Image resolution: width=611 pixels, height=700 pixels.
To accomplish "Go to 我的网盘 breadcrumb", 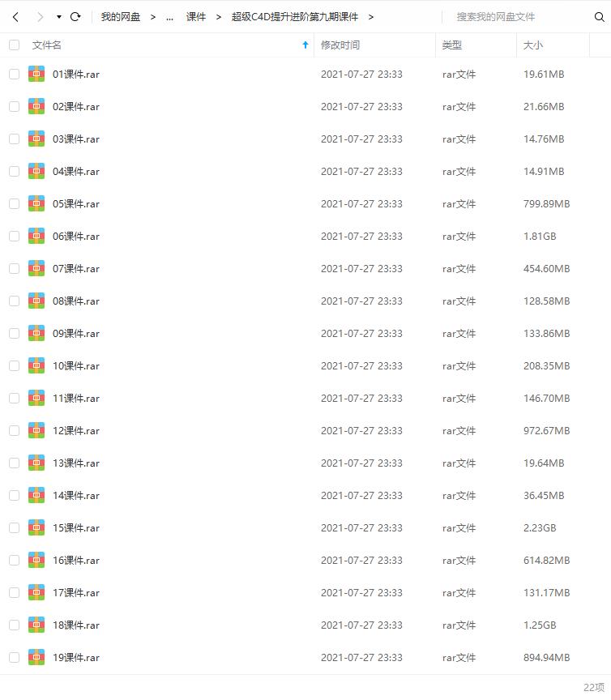I will 121,17.
